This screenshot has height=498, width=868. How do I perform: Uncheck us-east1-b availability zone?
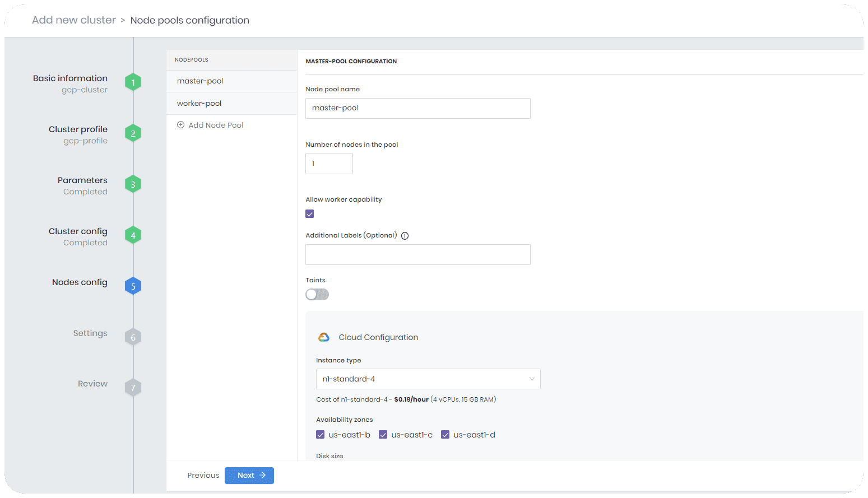click(x=321, y=435)
